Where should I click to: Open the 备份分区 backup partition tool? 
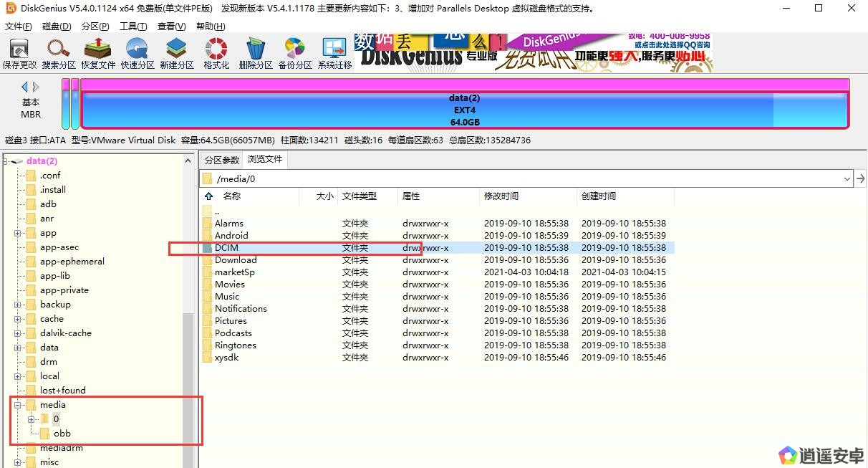click(295, 54)
